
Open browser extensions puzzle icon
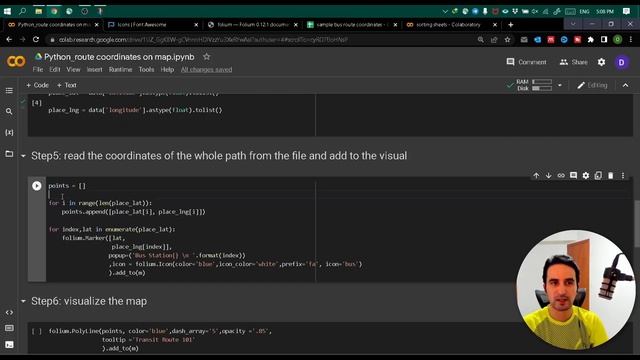(591, 40)
